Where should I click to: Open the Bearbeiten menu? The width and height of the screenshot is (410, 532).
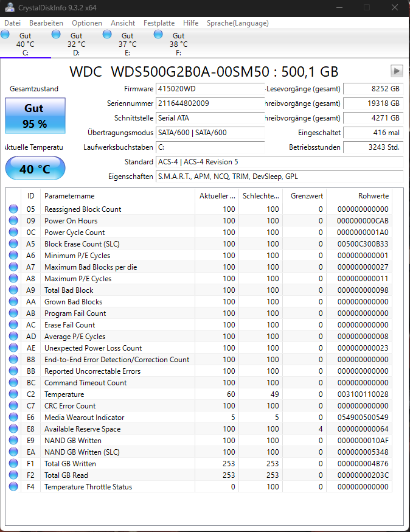[x=46, y=23]
